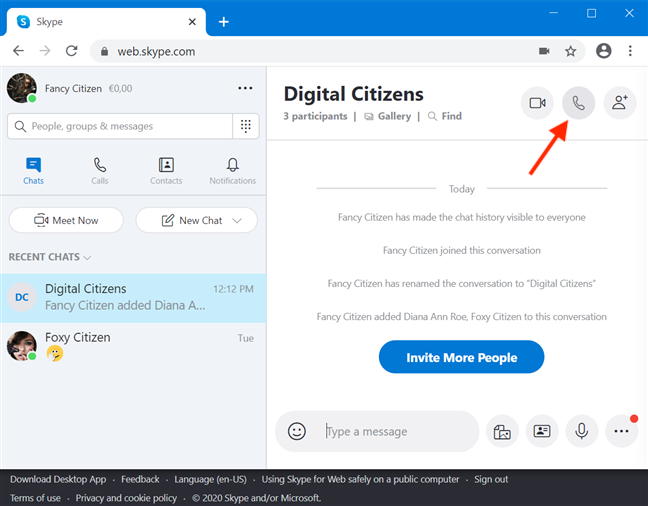Attach files or media icon
Screen dimensions: 648x506
click(x=502, y=431)
